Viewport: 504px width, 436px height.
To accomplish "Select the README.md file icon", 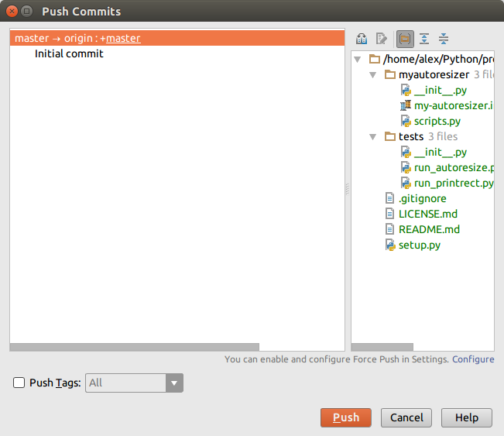I will click(x=389, y=229).
